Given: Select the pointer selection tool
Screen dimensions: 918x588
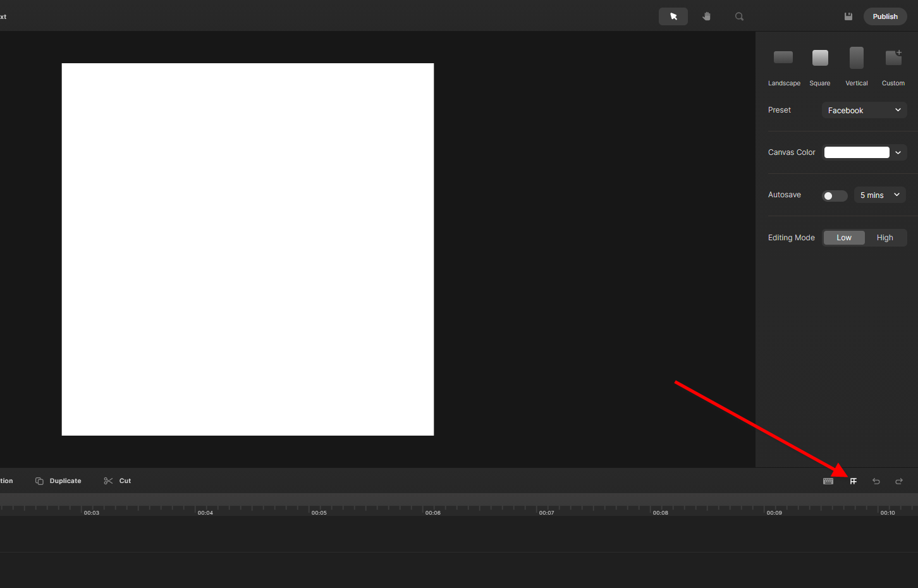Looking at the screenshot, I should 673,16.
